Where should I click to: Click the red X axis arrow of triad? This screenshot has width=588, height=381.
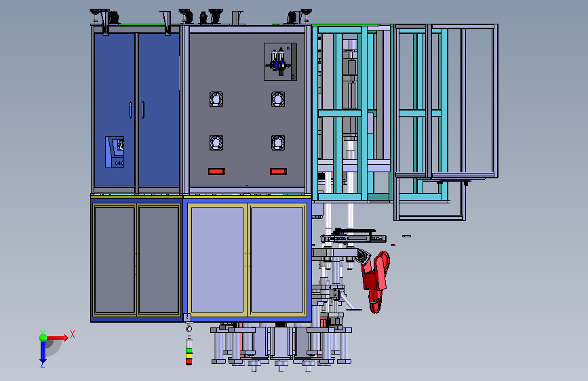coord(58,338)
